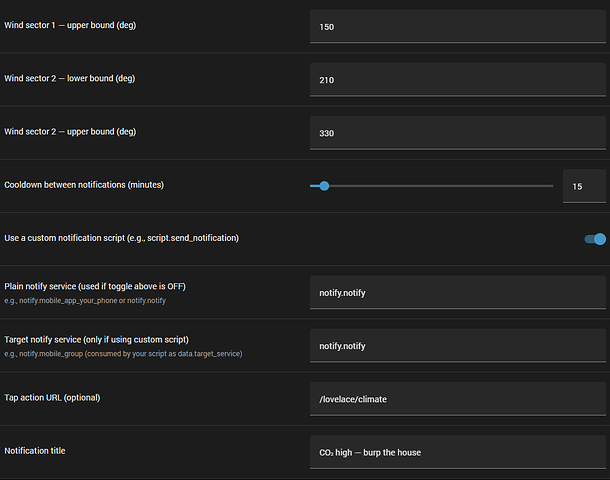610x480 pixels.
Task: Click the "Plain notify service" label text
Action: (95, 286)
